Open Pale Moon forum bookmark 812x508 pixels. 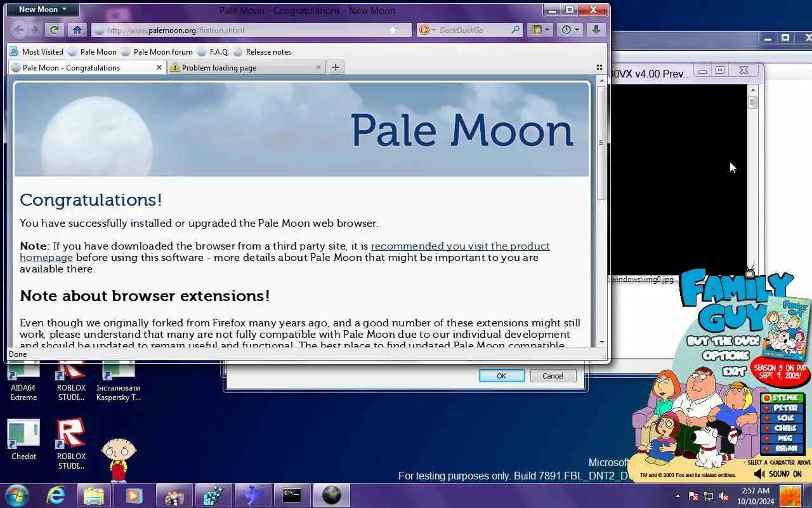click(157, 51)
